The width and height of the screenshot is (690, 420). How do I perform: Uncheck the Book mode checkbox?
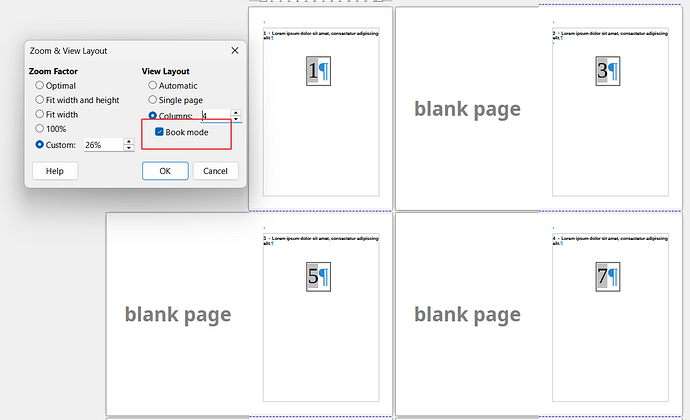pyautogui.click(x=160, y=132)
